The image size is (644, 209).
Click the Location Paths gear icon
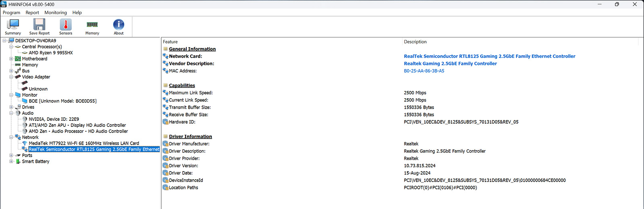165,188
